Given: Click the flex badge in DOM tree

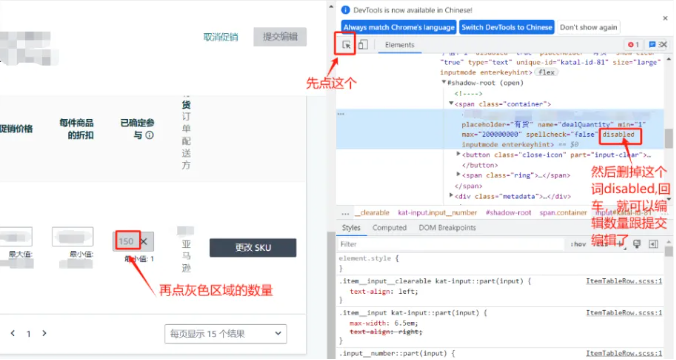Looking at the screenshot, I should (546, 72).
